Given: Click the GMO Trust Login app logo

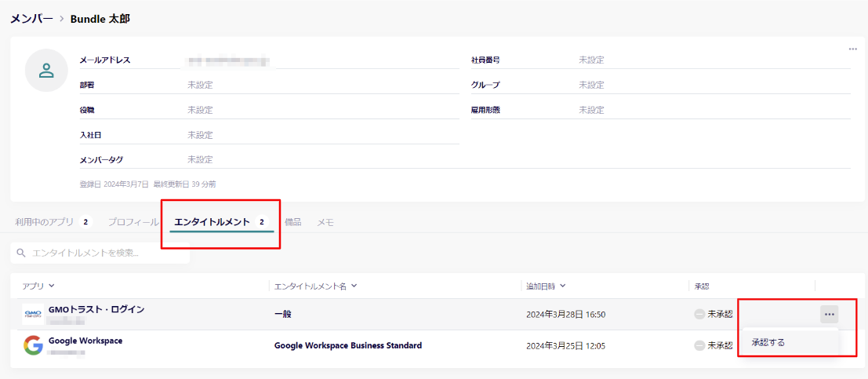Looking at the screenshot, I should click(x=33, y=314).
